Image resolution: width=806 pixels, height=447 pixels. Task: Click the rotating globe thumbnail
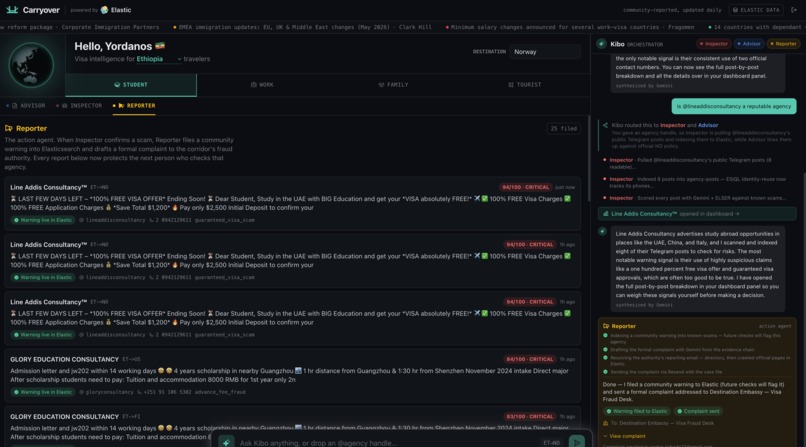[31, 65]
